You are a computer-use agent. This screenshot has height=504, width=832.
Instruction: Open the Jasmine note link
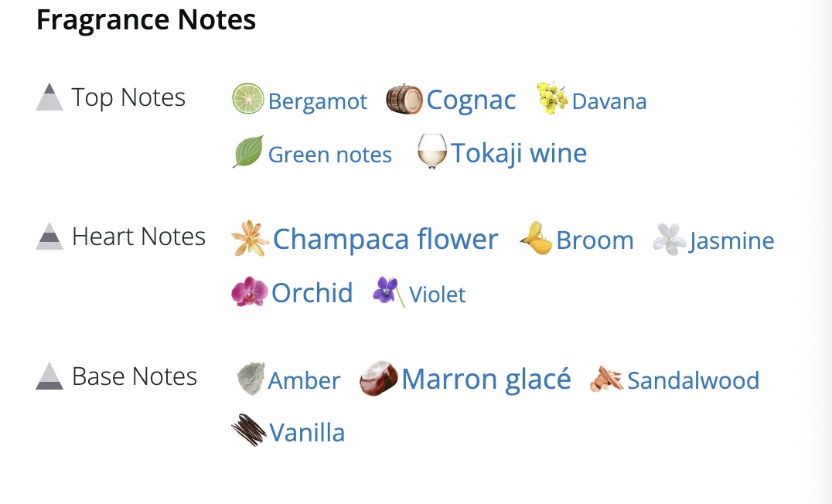pos(731,241)
